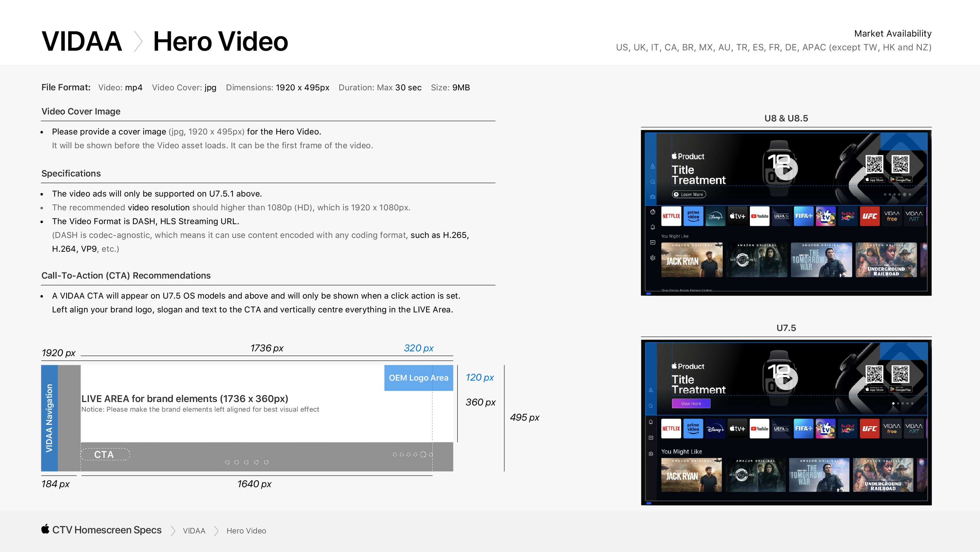Select The Tomorrow War thumbnail in U7.5
Viewport: 980px width, 552px height.
pyautogui.click(x=819, y=475)
